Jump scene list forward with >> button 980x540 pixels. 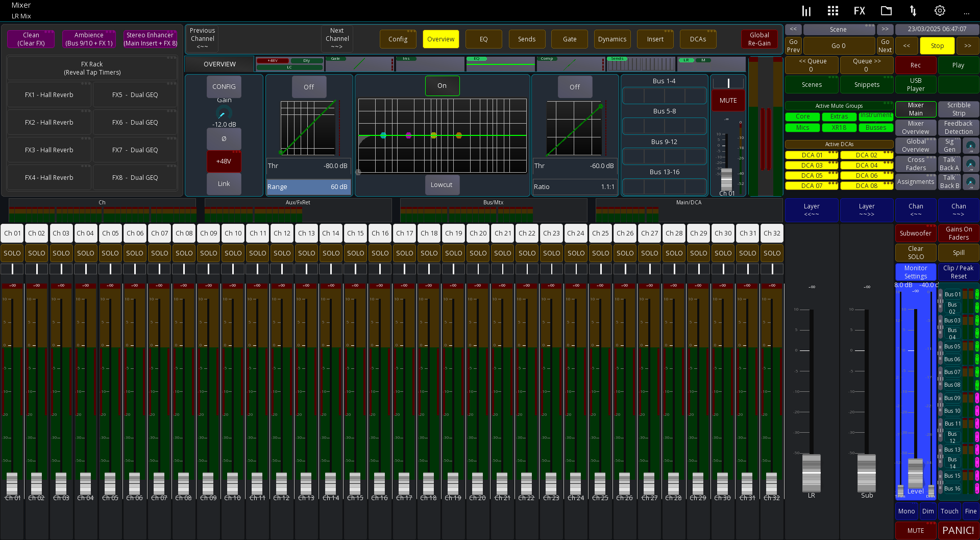point(885,29)
